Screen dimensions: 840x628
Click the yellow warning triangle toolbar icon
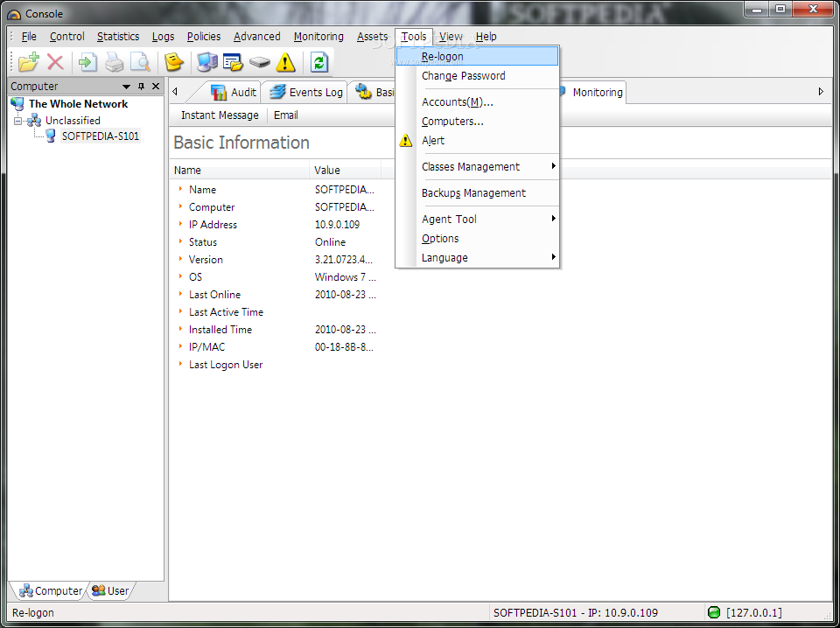(285, 63)
